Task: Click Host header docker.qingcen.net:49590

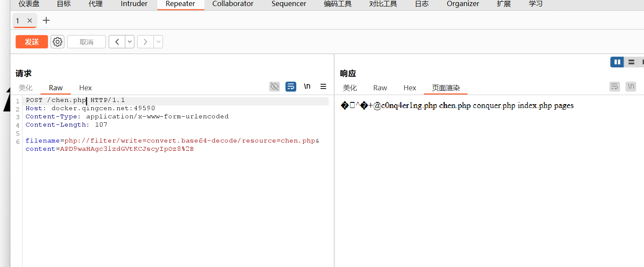Action: (x=90, y=108)
